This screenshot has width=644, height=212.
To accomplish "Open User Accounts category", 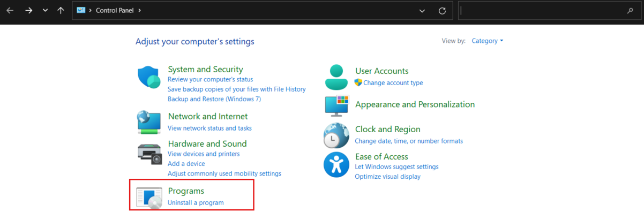I will pos(382,71).
